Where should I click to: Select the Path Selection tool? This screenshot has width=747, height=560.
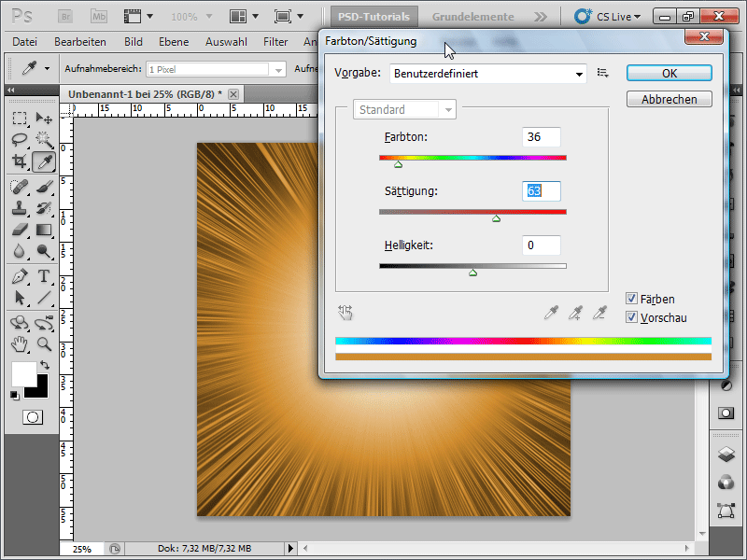point(20,298)
